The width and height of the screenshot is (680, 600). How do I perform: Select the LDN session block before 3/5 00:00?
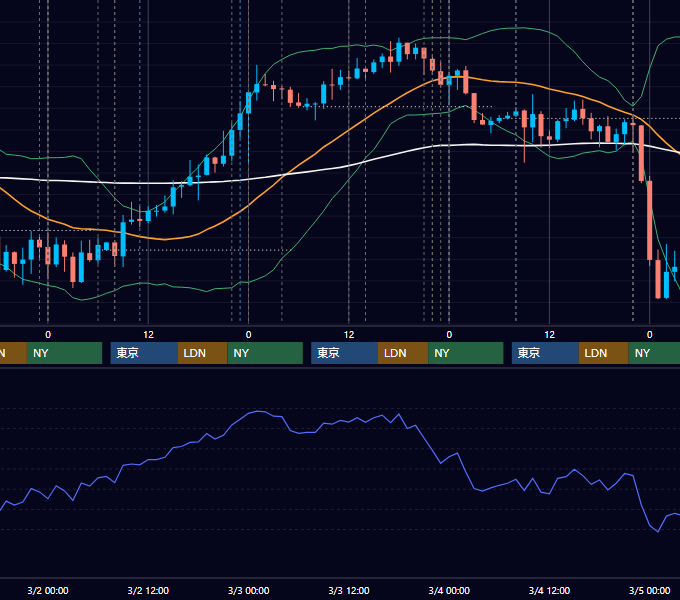tap(604, 353)
